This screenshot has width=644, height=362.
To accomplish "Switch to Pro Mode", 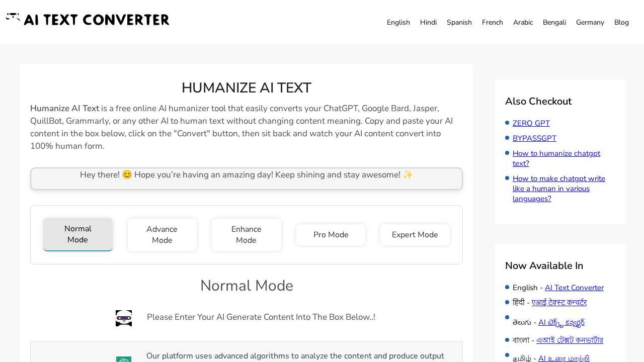I will coord(331,233).
